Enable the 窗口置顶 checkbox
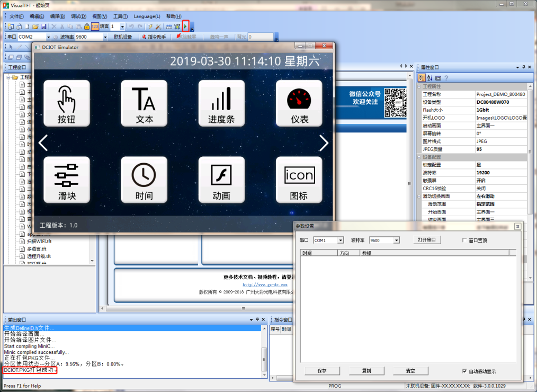Viewport: 537px width, 392px height. pos(465,240)
